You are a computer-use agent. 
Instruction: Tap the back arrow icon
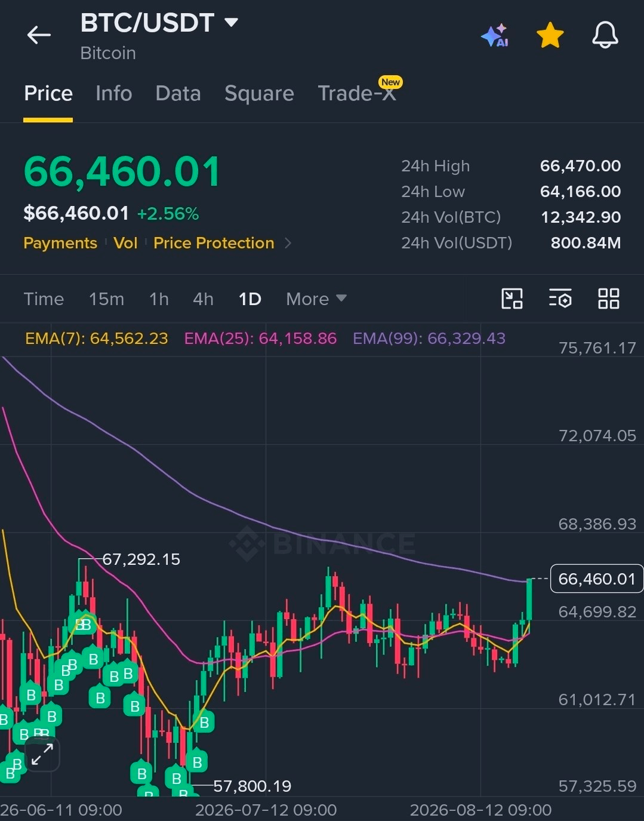coord(39,35)
